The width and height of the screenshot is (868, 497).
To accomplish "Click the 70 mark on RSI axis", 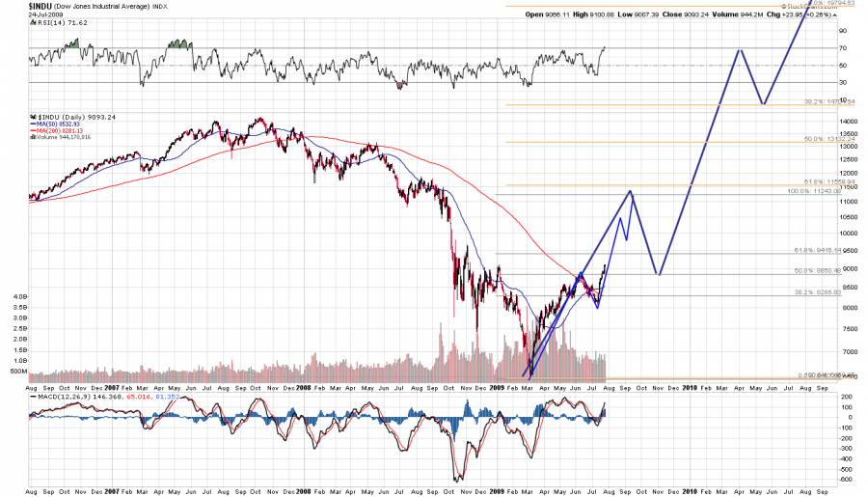I will click(843, 48).
